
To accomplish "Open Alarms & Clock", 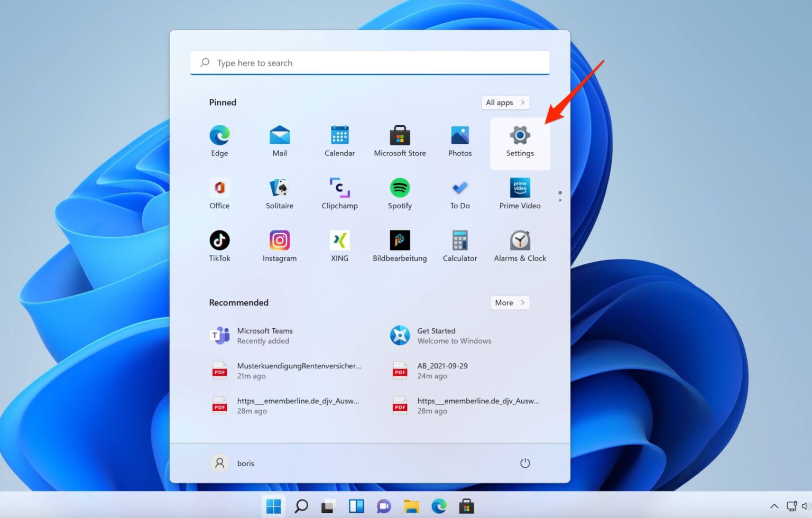I will click(x=520, y=245).
